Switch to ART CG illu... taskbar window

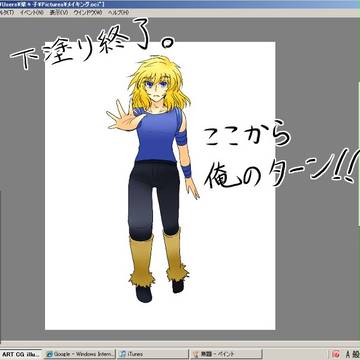click(x=21, y=354)
